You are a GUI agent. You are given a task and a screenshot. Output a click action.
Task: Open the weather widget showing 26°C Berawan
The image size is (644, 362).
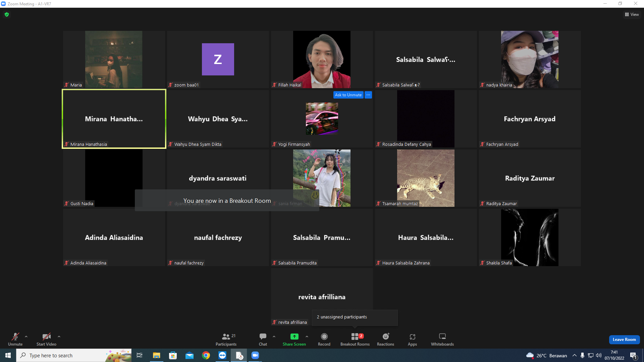click(x=547, y=355)
